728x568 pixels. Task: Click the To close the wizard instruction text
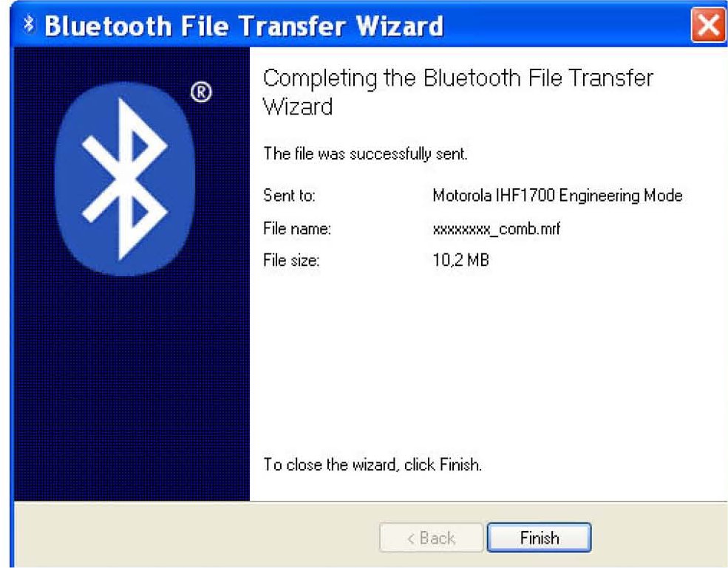[x=372, y=464]
